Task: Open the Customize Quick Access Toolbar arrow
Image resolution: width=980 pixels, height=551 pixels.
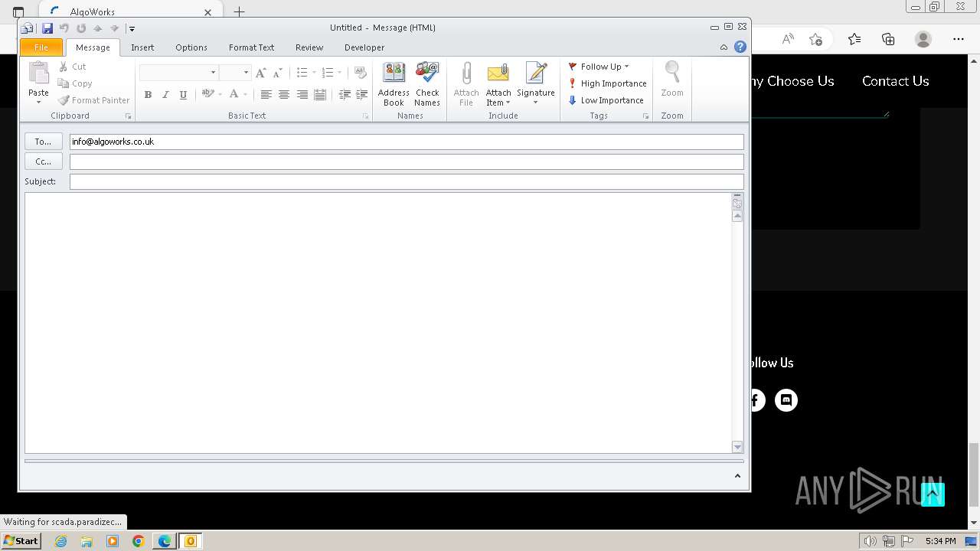Action: 132,28
